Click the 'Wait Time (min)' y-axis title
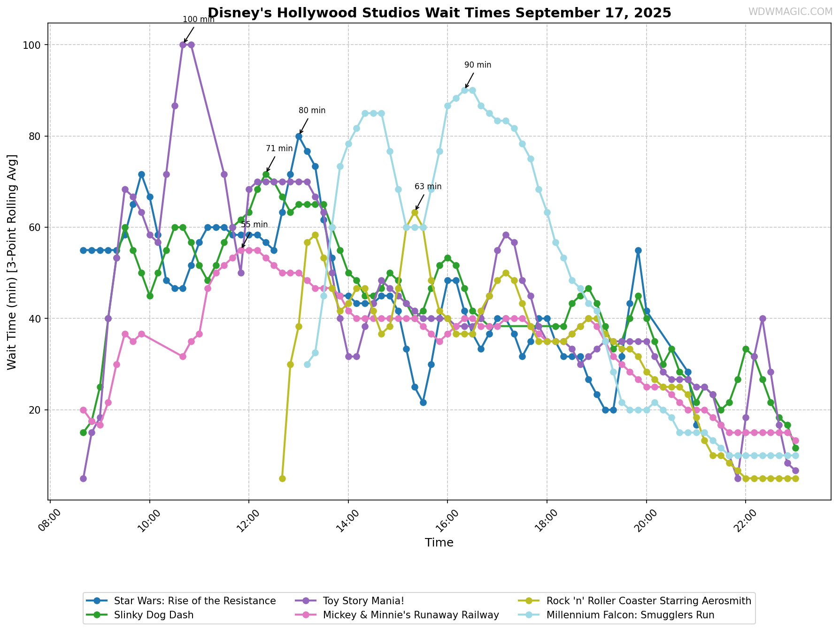This screenshot has height=631, width=840. 12,262
